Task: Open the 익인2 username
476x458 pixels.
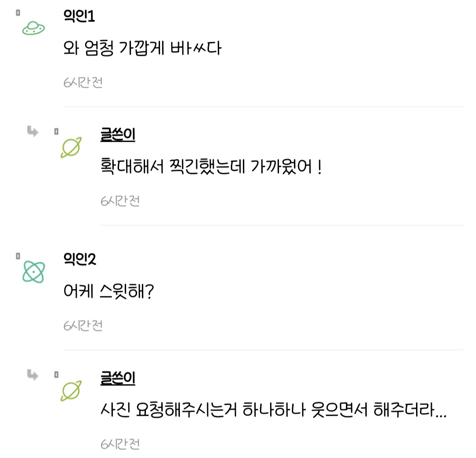Action: [80, 259]
